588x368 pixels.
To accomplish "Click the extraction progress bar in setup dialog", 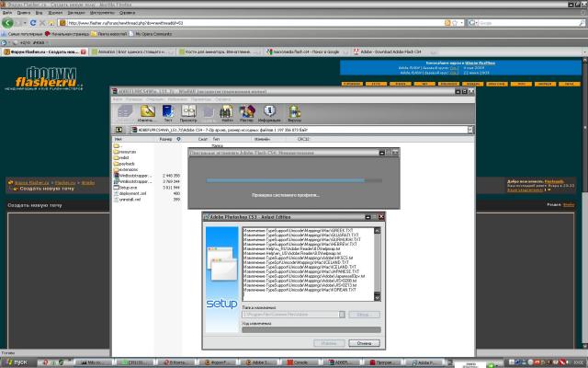I will (x=311, y=329).
